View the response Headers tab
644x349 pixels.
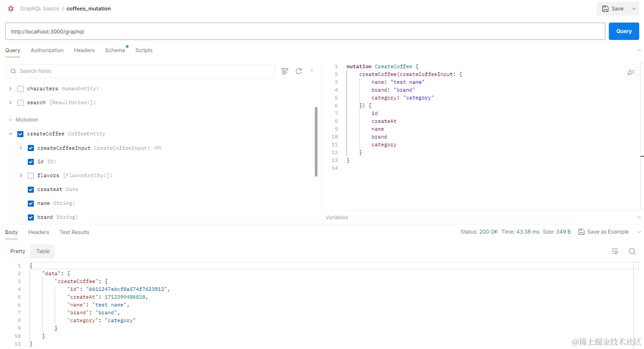(39, 232)
